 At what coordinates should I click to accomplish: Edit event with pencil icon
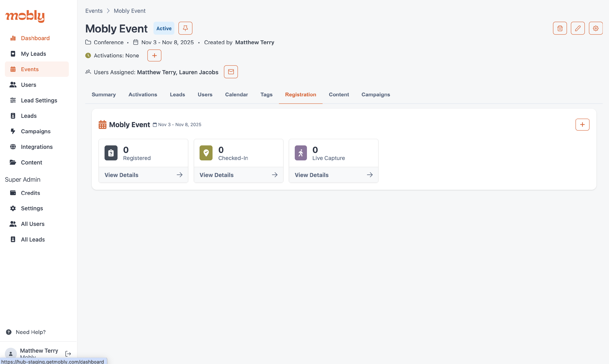click(x=578, y=28)
